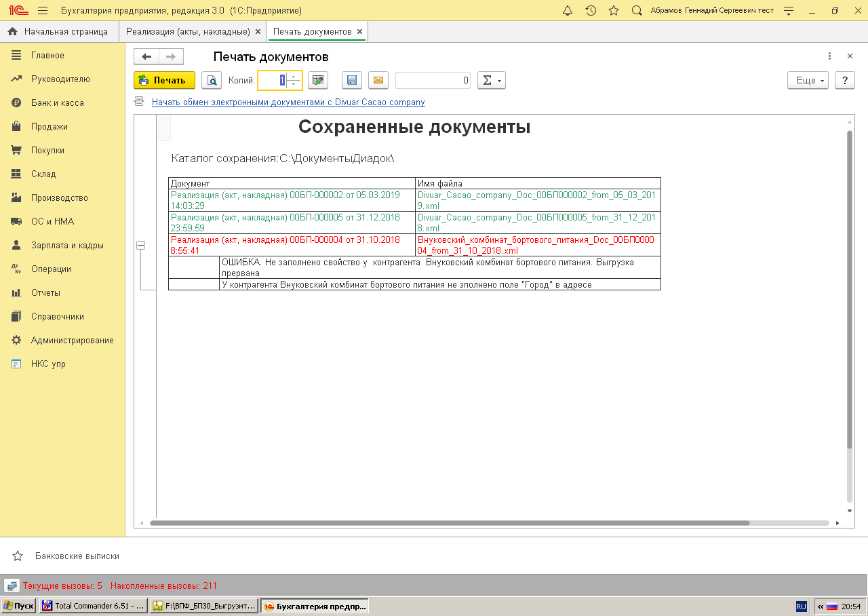The width and height of the screenshot is (868, 616).
Task: Open the Покупки section
Action: click(x=62, y=151)
